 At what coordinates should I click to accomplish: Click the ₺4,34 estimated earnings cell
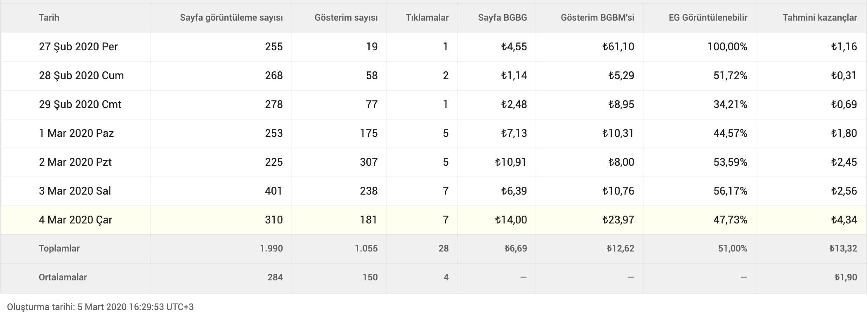(x=844, y=220)
